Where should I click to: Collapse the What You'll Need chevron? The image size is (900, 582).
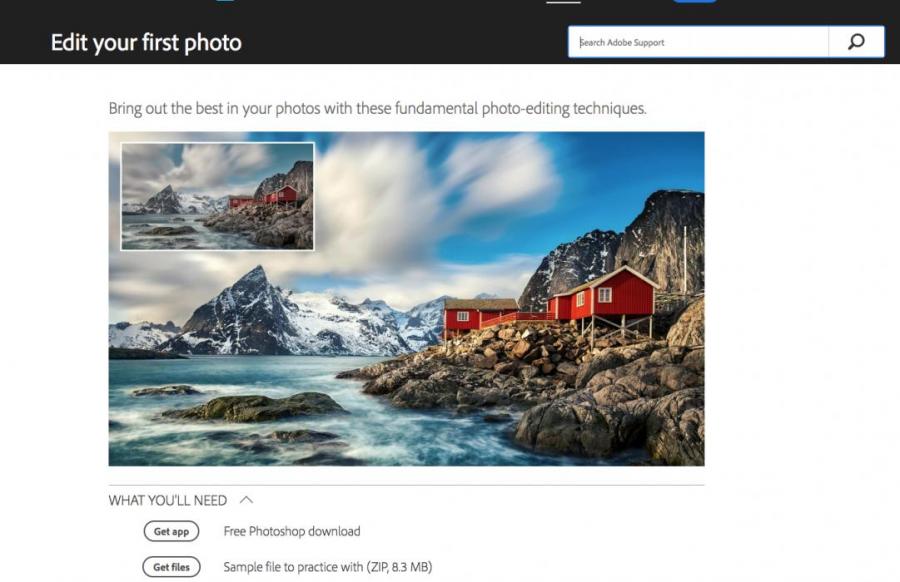[x=246, y=500]
